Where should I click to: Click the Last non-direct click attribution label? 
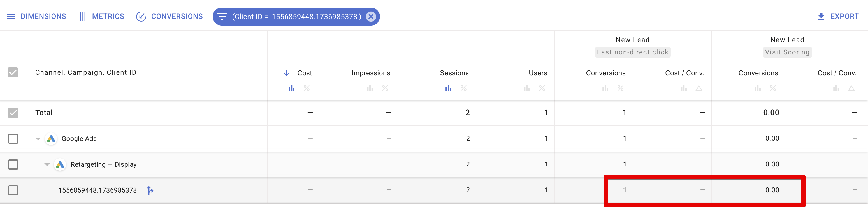[x=632, y=52]
